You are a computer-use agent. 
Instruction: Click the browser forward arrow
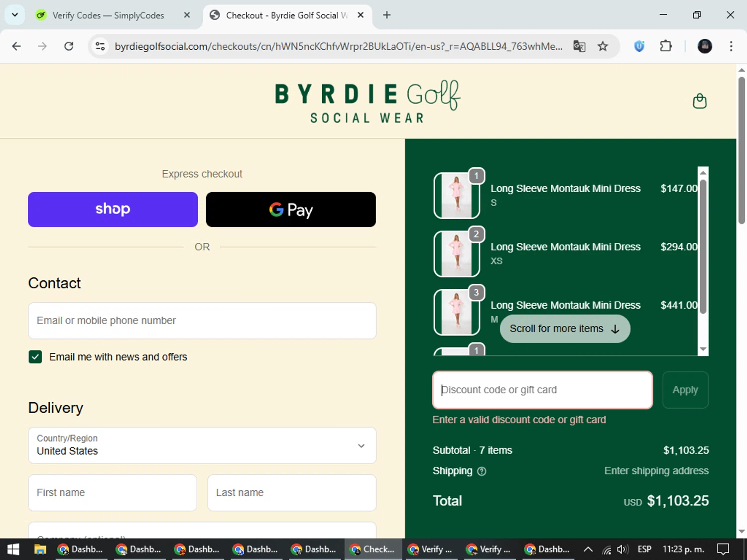click(42, 46)
